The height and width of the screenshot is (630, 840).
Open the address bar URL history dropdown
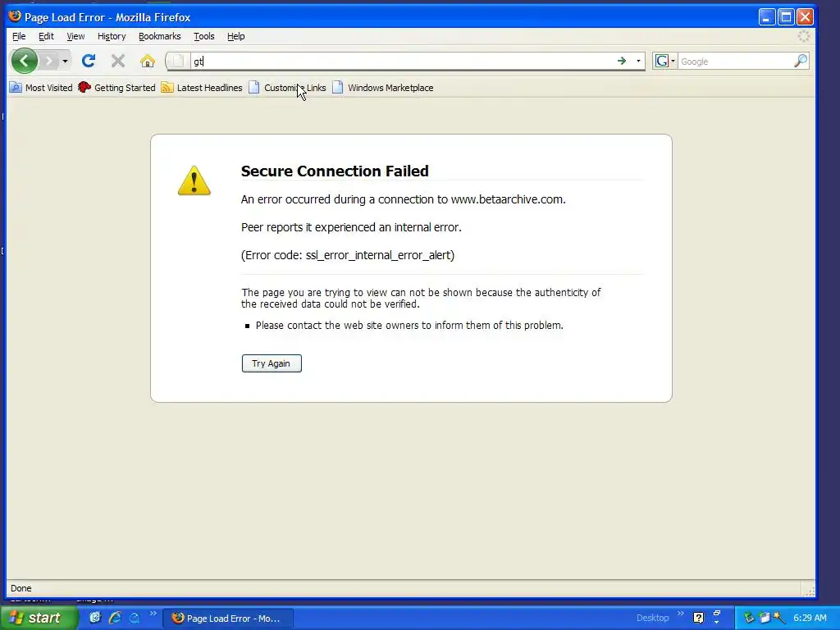[x=638, y=61]
